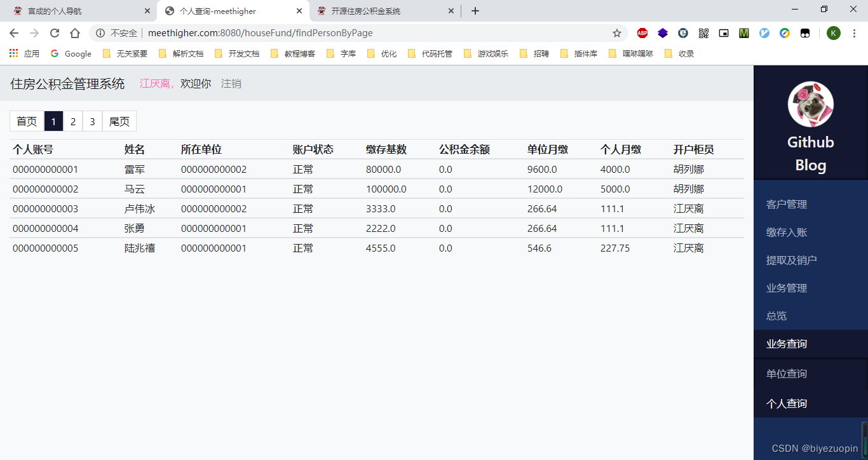Go back with the browser back arrow

point(14,33)
